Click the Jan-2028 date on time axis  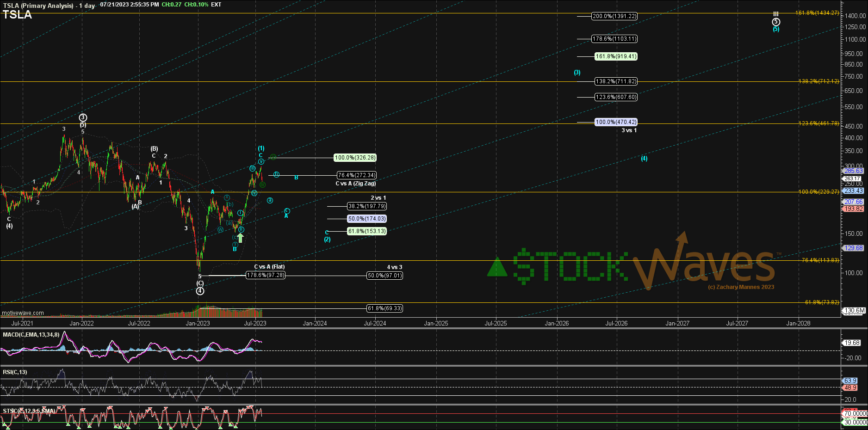(798, 324)
